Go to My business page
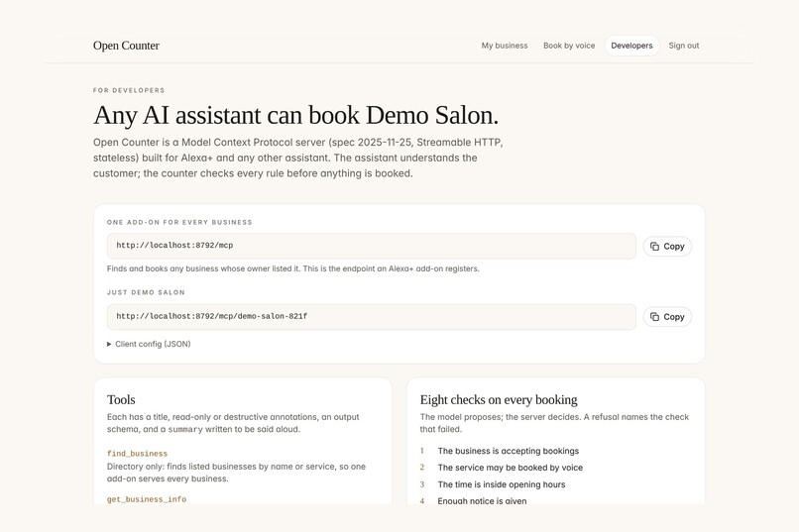Screen dimensions: 799x532 tap(505, 46)
